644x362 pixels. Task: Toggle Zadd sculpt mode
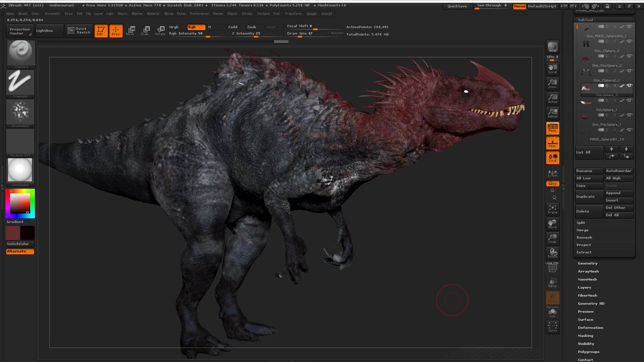[232, 27]
